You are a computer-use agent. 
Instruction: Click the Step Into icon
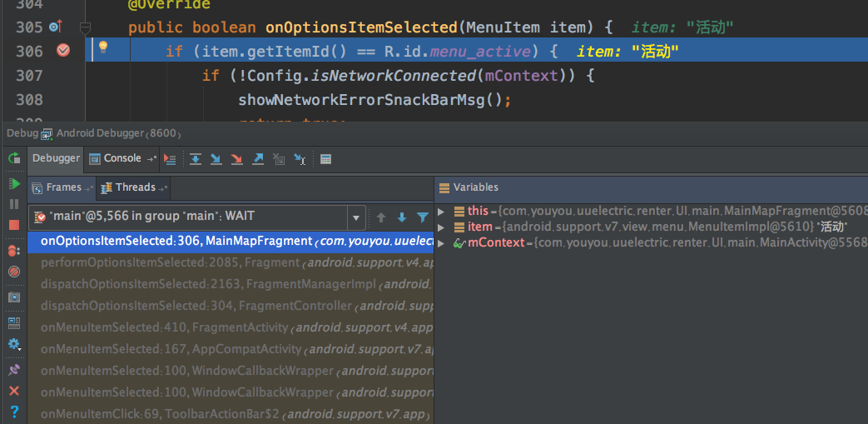point(216,160)
